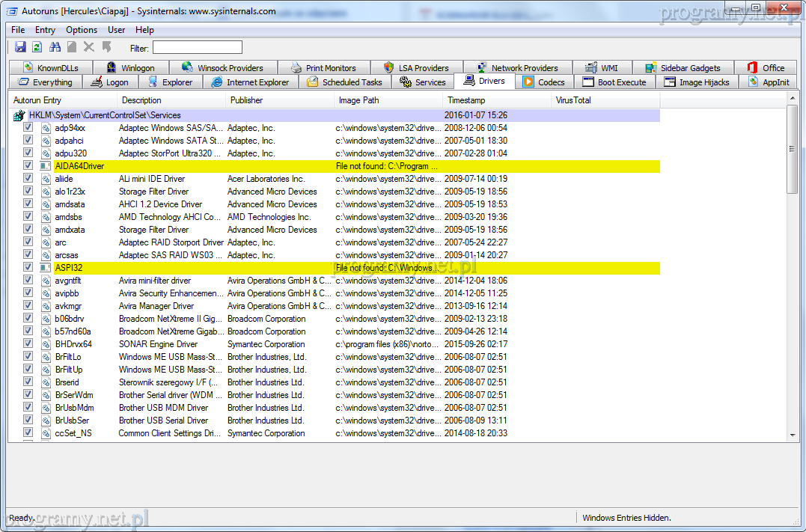Click inside the Filter text field
Viewport: 806px width, 532px height.
pyautogui.click(x=198, y=48)
